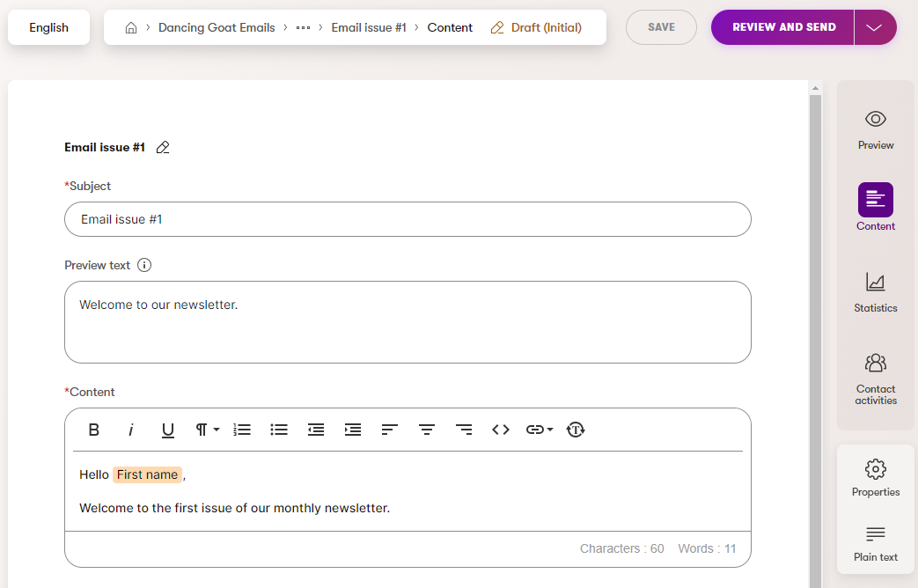
Task: Click the 'Characters : 60' counter
Action: [x=621, y=548]
